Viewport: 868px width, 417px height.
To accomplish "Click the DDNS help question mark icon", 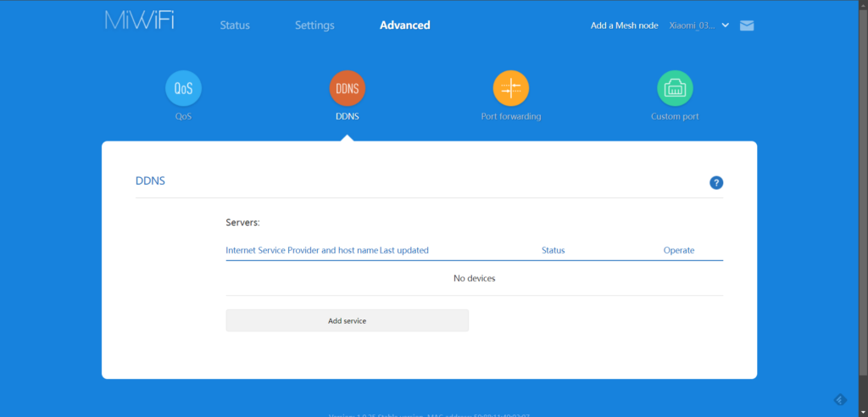I will [716, 182].
